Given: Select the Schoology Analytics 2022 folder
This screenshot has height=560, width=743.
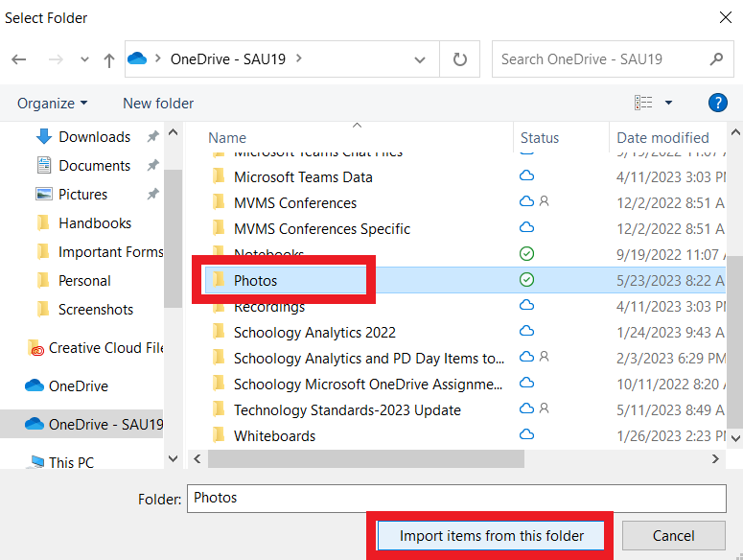Looking at the screenshot, I should (x=314, y=333).
